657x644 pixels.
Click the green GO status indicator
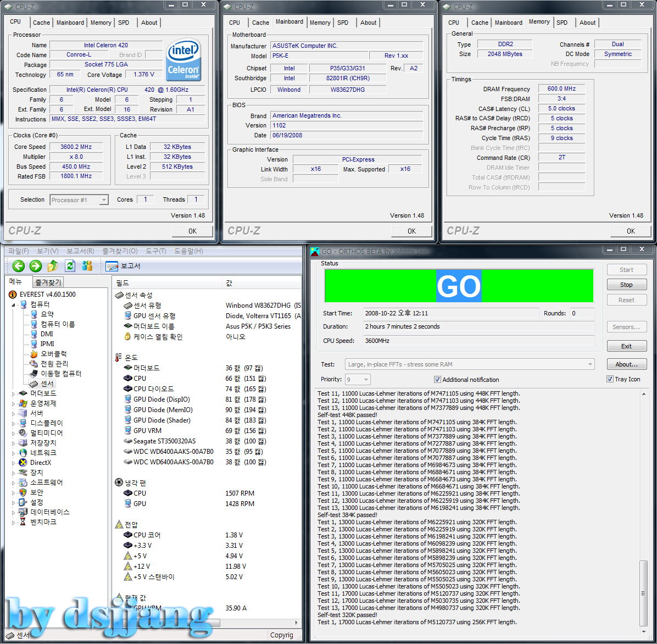click(x=459, y=286)
